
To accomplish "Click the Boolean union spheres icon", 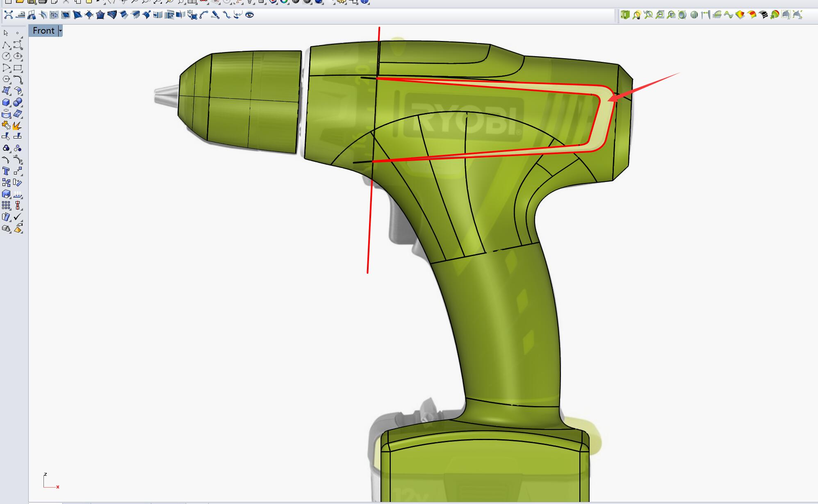I will (18, 102).
